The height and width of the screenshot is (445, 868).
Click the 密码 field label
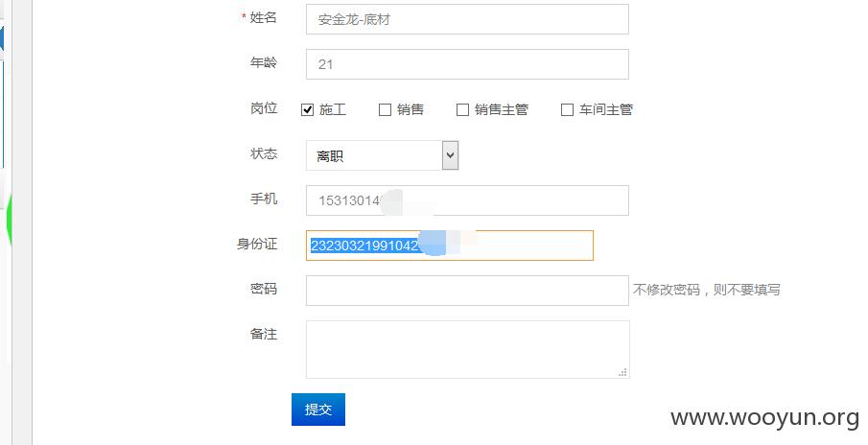264,289
